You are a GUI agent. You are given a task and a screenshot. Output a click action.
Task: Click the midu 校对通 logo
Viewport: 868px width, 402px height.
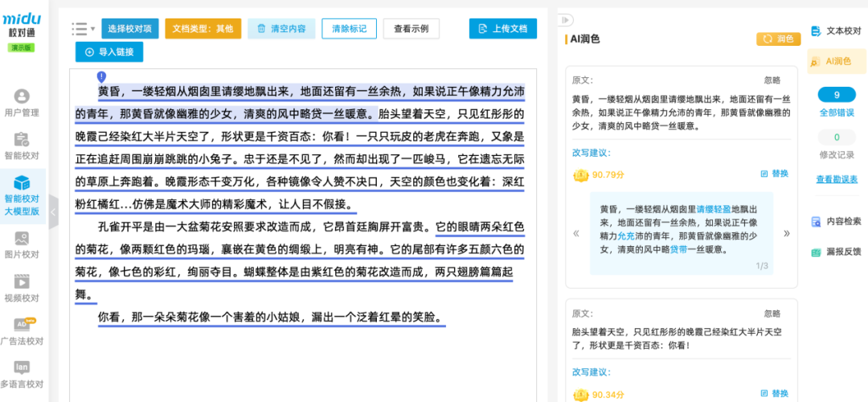pyautogui.click(x=23, y=26)
